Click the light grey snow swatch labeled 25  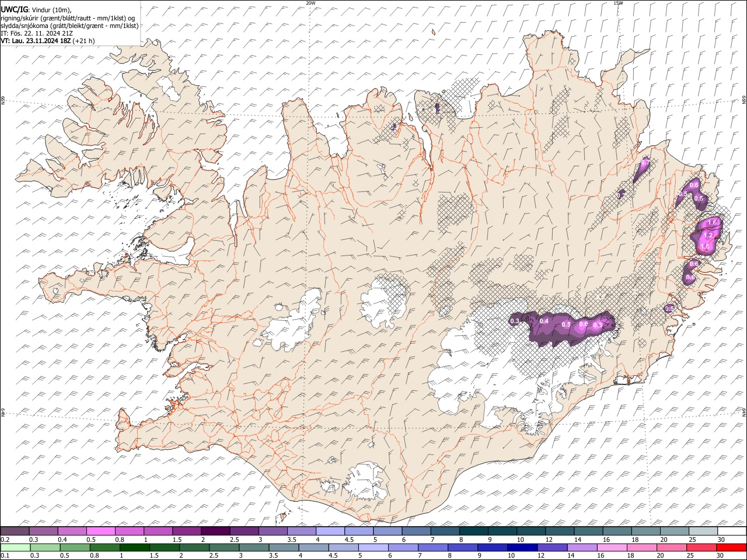click(703, 531)
